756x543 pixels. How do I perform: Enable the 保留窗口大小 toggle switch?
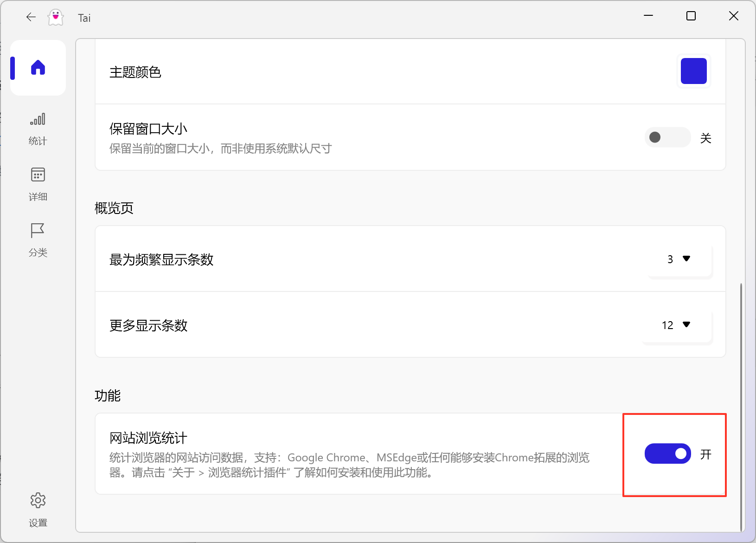click(667, 137)
